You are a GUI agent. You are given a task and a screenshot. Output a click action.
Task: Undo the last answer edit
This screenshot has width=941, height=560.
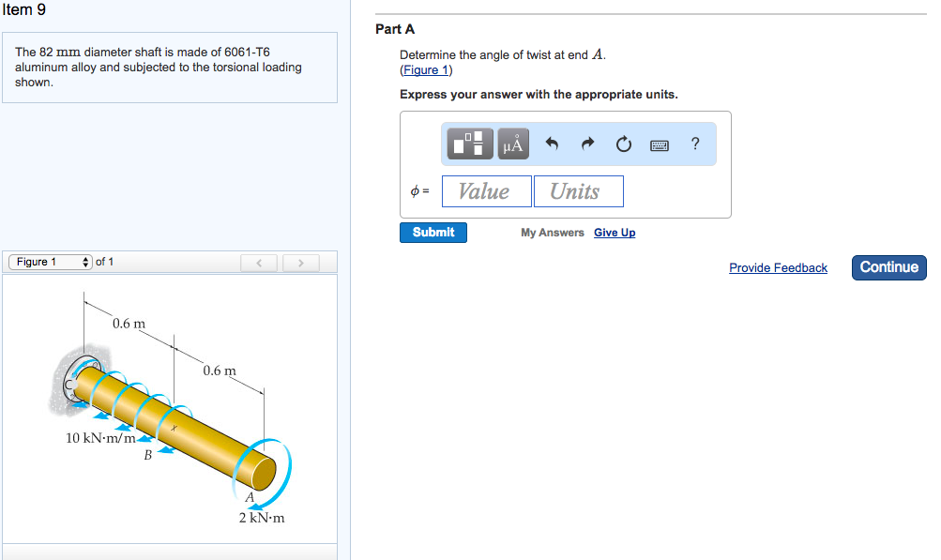[x=552, y=144]
